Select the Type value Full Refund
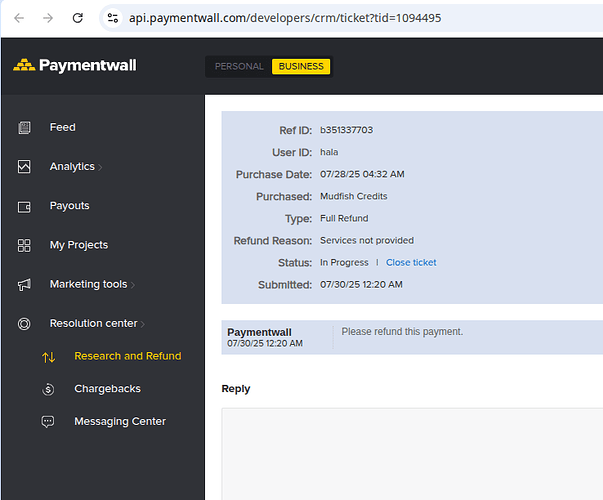Screen dimensions: 603x500 (x=344, y=218)
